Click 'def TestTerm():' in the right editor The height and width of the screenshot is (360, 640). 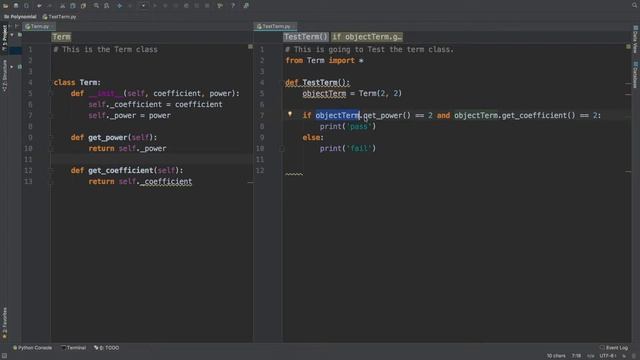point(318,82)
